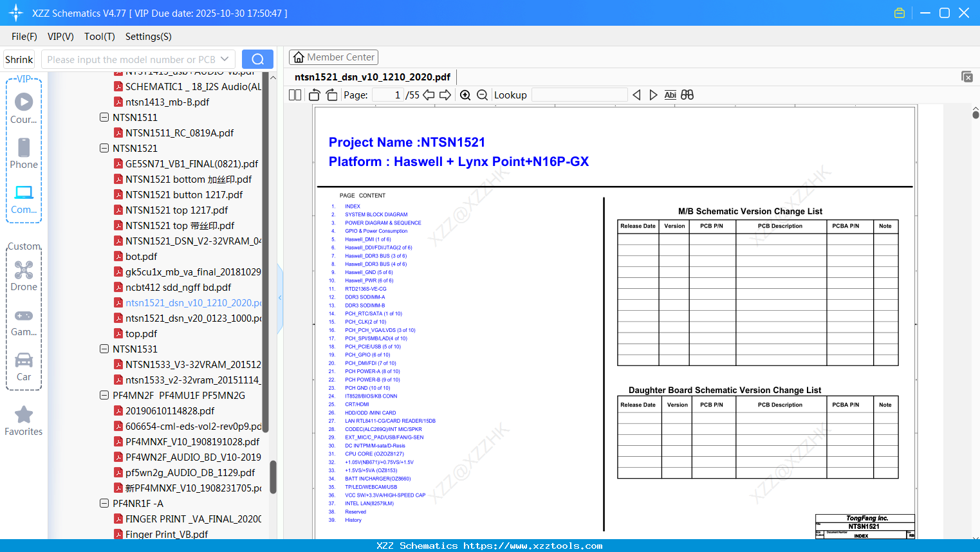This screenshot has width=980, height=552.
Task: Collapse the NTSN1521 tree node
Action: coord(104,148)
